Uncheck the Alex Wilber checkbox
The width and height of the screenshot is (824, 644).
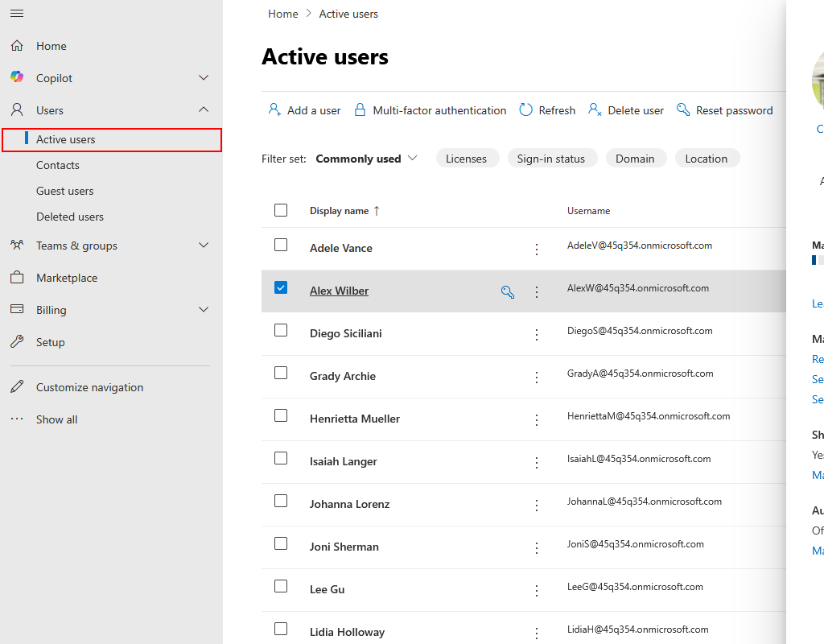coord(281,287)
